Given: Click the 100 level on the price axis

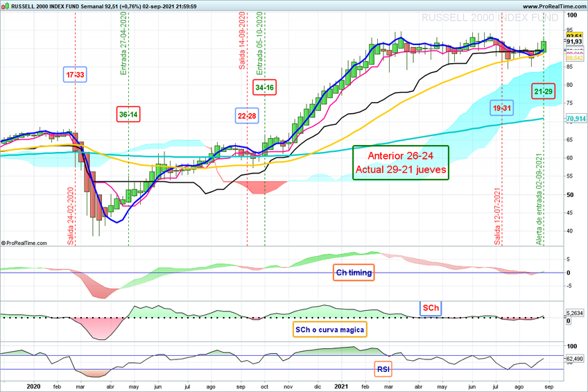Looking at the screenshot, I should (572, 15).
